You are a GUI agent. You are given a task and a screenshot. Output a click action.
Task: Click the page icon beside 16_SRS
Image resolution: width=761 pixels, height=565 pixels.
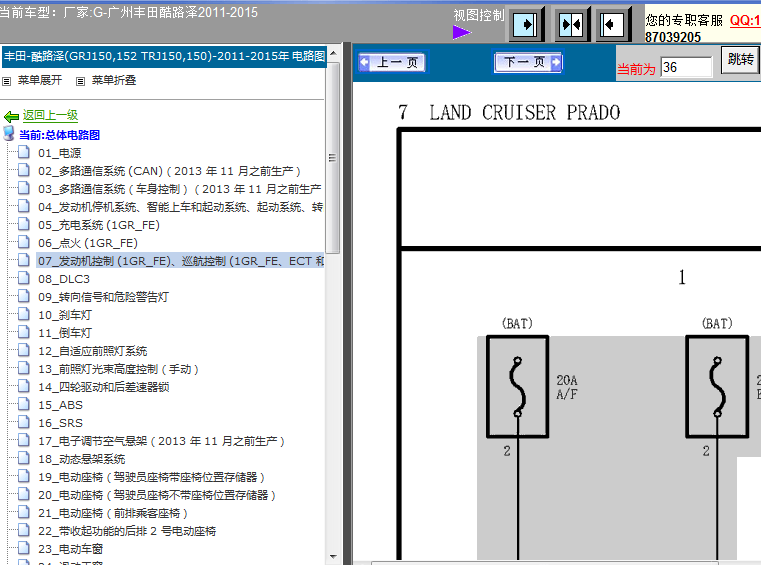coord(23,422)
